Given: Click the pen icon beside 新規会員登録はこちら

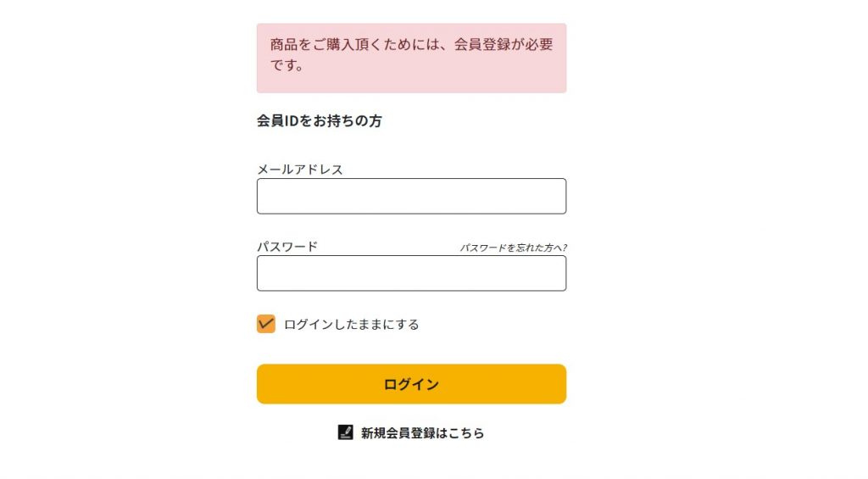Looking at the screenshot, I should pyautogui.click(x=346, y=432).
